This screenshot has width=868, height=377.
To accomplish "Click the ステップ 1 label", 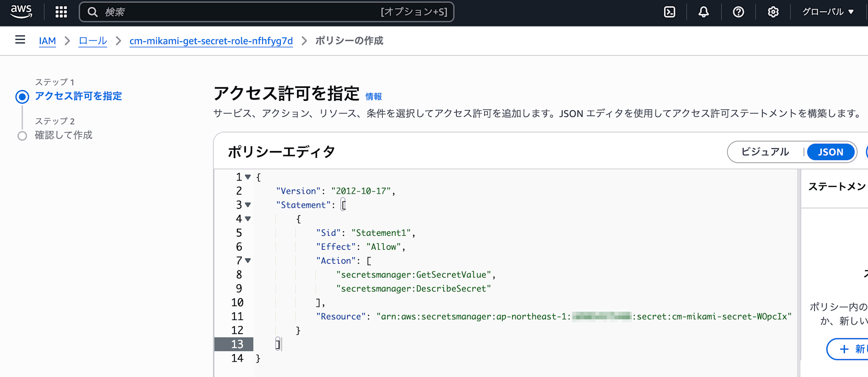I will [x=55, y=82].
